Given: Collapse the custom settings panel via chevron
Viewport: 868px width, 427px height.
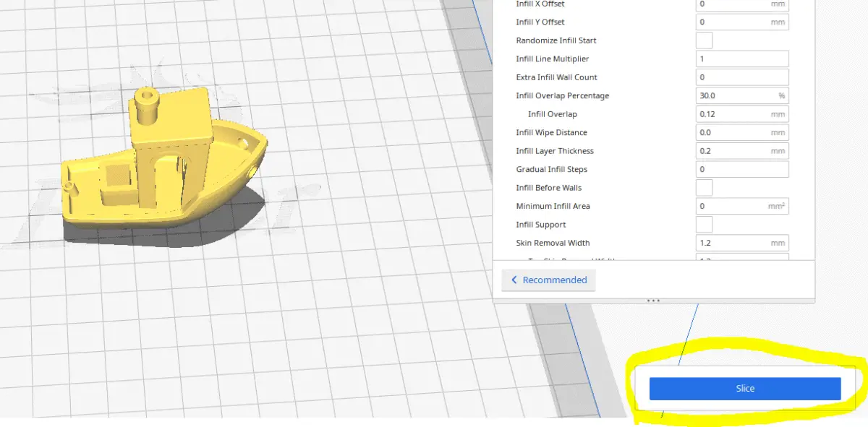Looking at the screenshot, I should click(x=514, y=280).
